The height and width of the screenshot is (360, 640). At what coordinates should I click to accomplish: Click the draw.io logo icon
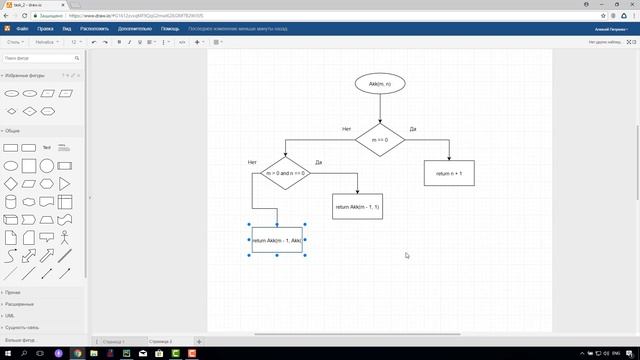click(7, 29)
